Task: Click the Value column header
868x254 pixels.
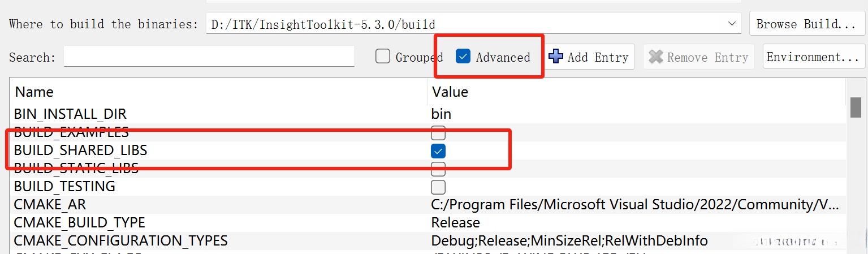Action: [x=450, y=92]
